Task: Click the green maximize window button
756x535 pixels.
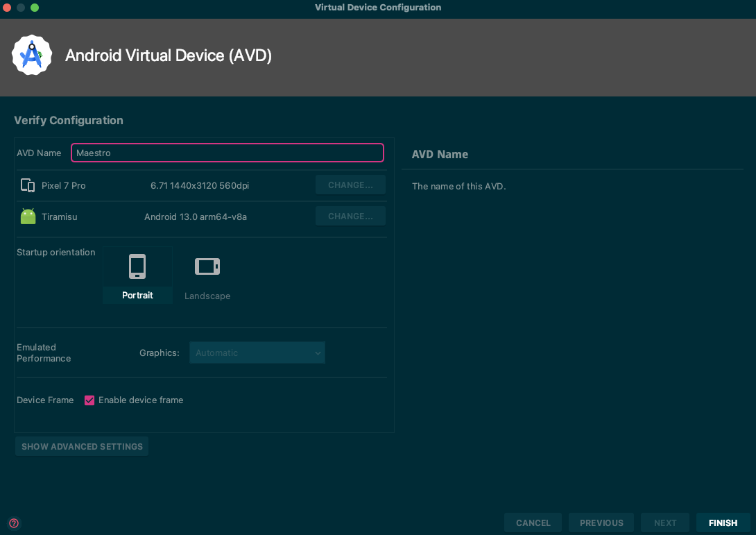Action: [x=35, y=7]
